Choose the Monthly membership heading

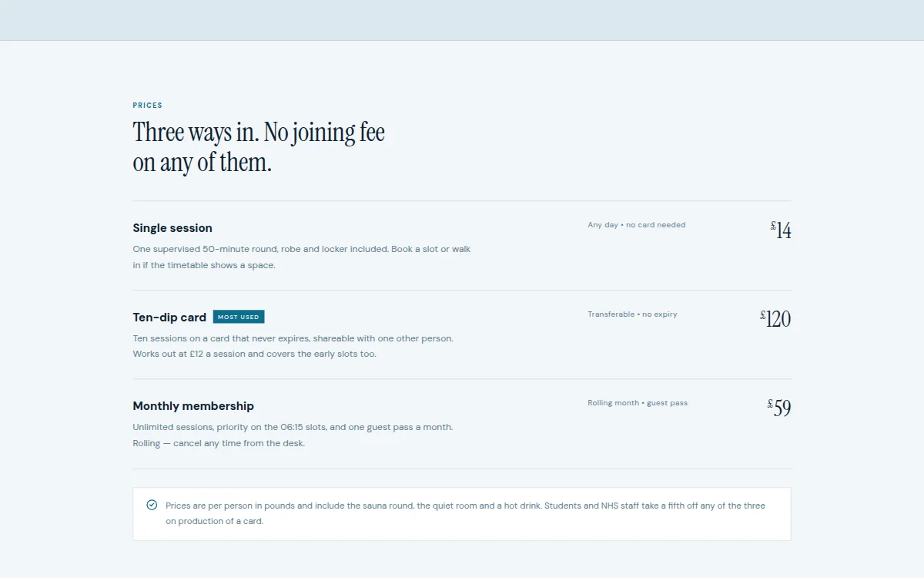pos(193,406)
